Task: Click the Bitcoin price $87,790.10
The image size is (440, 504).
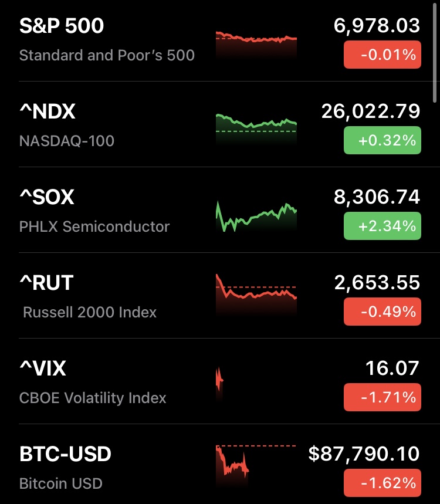Action: click(x=364, y=454)
